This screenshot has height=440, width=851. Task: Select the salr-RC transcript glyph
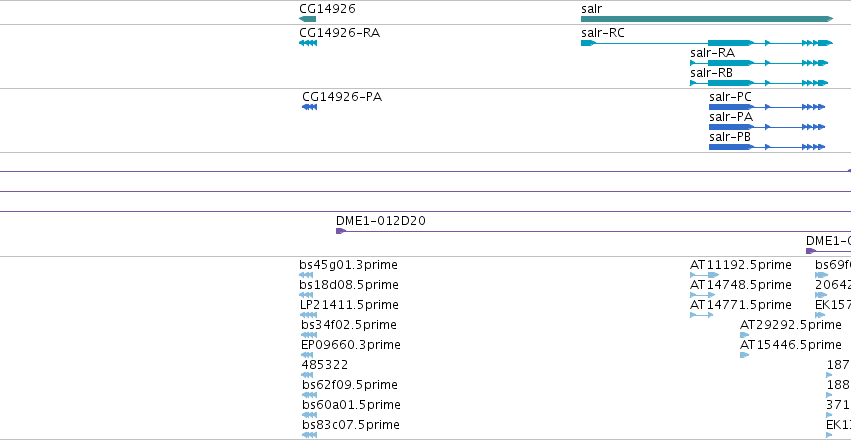point(707,43)
